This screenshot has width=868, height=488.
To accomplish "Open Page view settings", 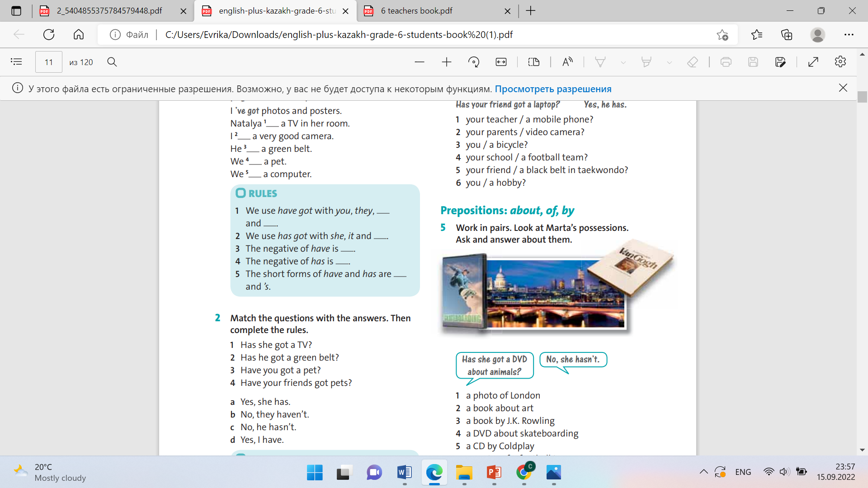I will (534, 62).
